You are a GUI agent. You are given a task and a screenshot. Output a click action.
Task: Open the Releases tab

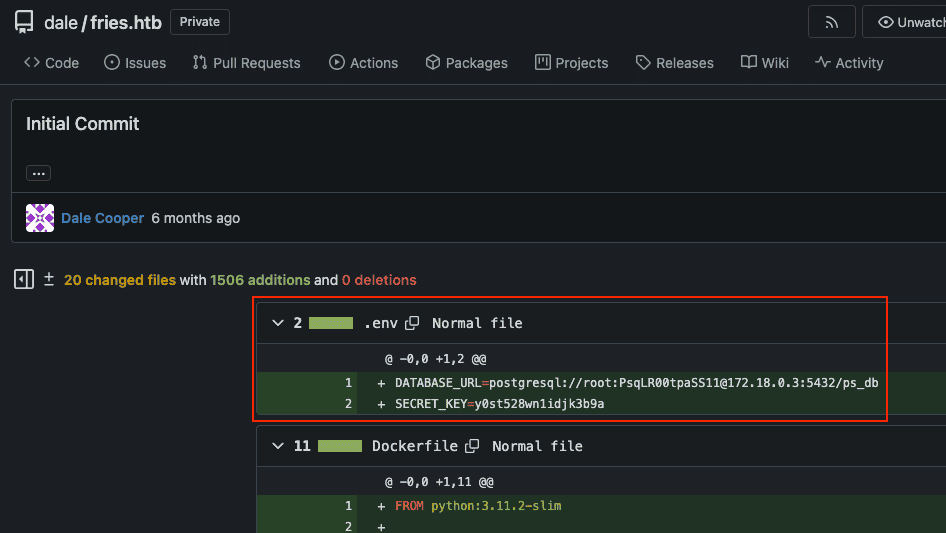point(675,63)
